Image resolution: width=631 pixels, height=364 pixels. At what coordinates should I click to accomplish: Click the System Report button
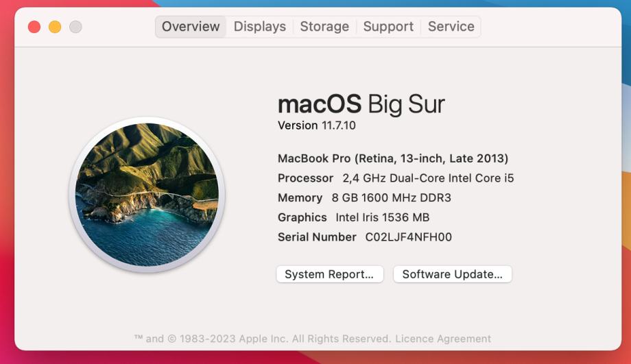[x=329, y=274]
